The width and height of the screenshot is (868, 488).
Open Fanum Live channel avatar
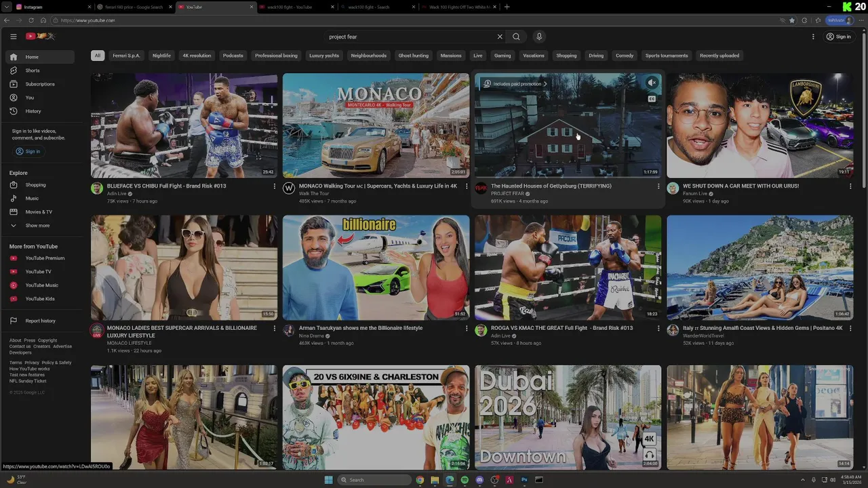[x=673, y=188]
